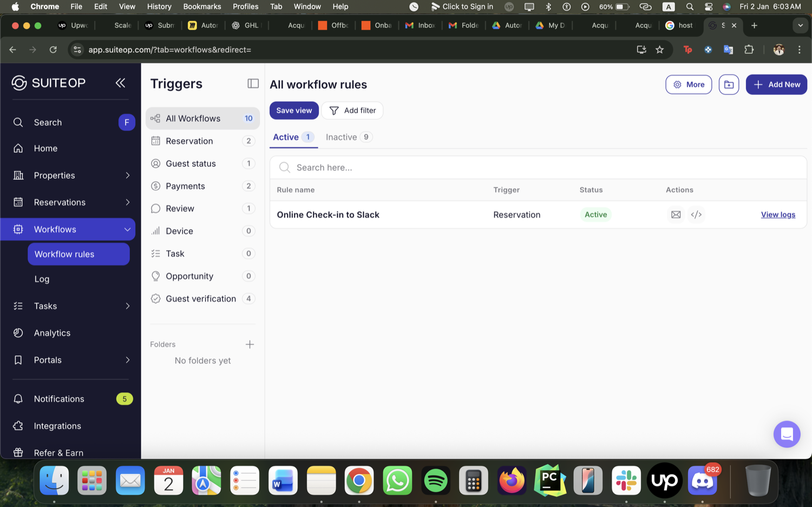Click Add New button
The height and width of the screenshot is (507, 812).
coord(776,84)
